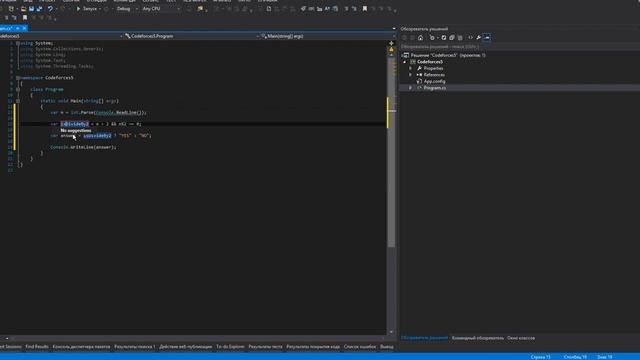This screenshot has height=360, width=640.
Task: Select the Properties tree item
Action: tap(433, 68)
